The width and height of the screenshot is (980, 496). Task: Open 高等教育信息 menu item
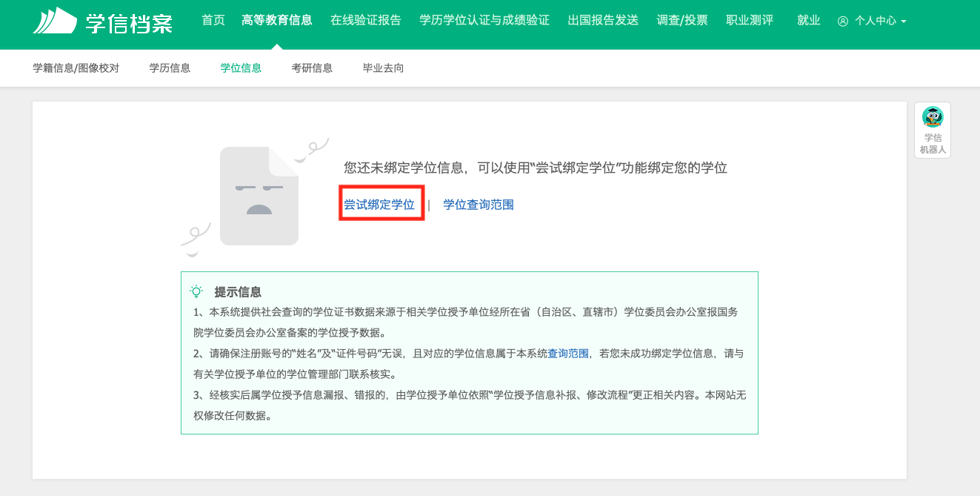(277, 21)
